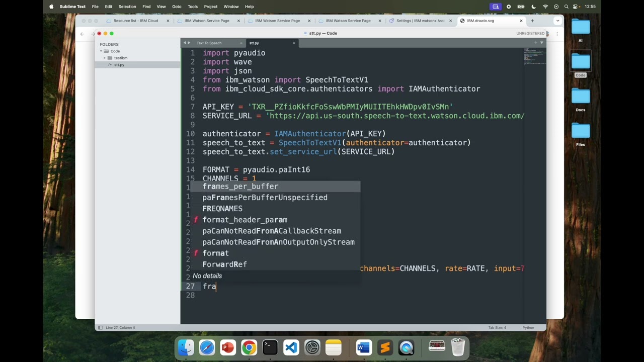Open the Tools menu
Image resolution: width=644 pixels, height=362 pixels.
click(x=193, y=7)
